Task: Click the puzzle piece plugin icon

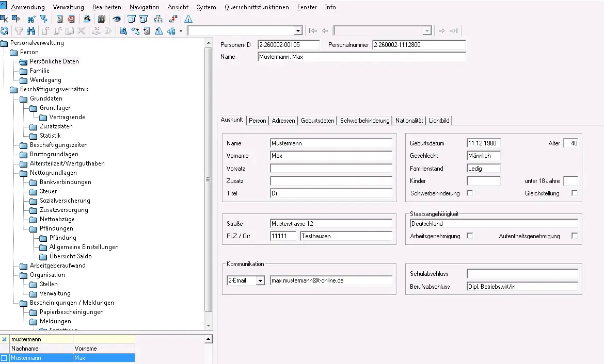Action: (x=171, y=31)
